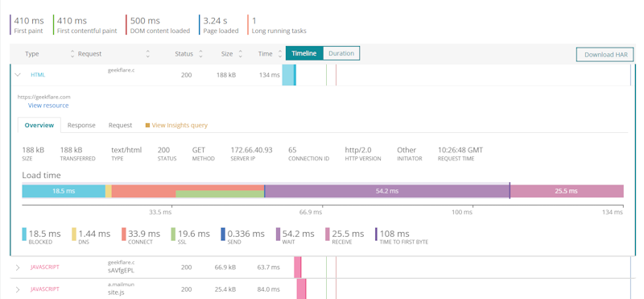
Task: Sort by Size column arrows
Action: pos(240,54)
